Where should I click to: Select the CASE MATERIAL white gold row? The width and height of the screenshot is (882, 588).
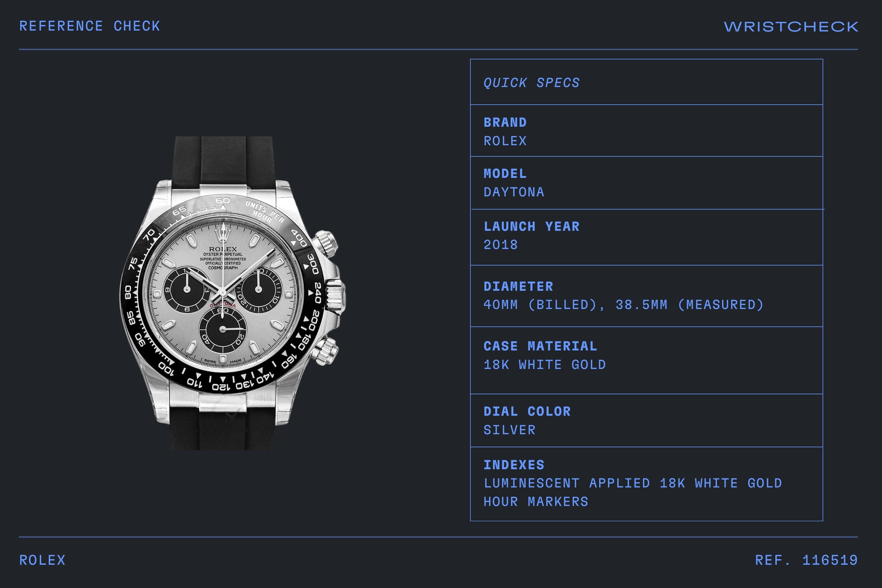[647, 360]
